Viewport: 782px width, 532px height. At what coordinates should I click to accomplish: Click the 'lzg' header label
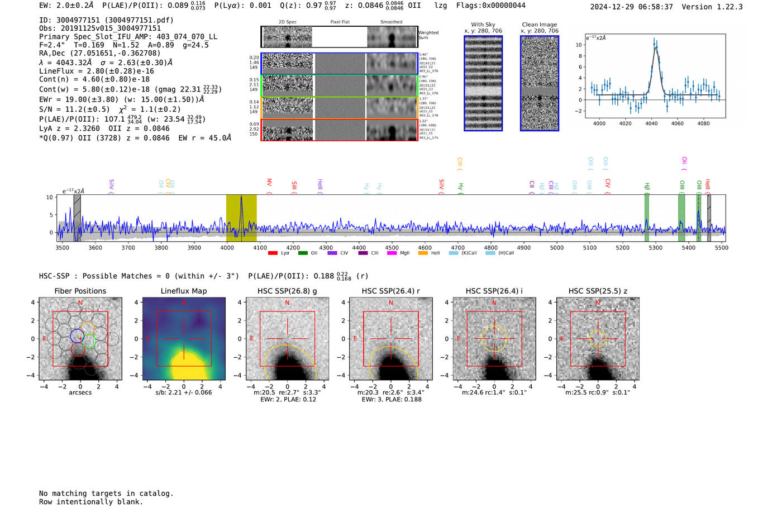(x=441, y=6)
